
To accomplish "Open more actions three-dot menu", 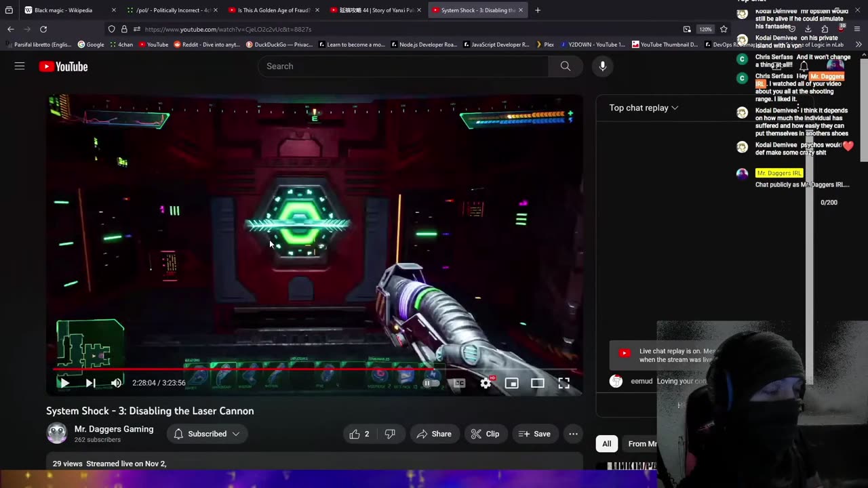I will [x=573, y=434].
